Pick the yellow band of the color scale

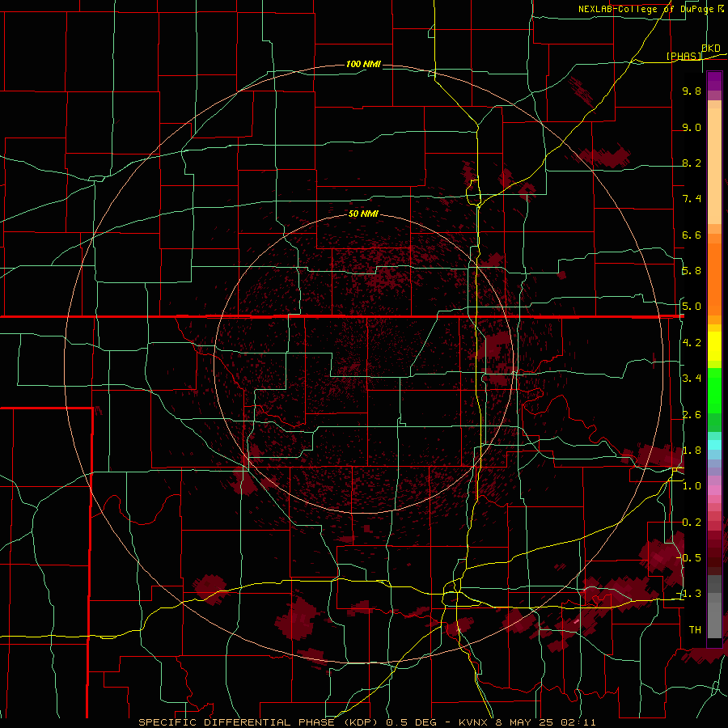tap(714, 346)
